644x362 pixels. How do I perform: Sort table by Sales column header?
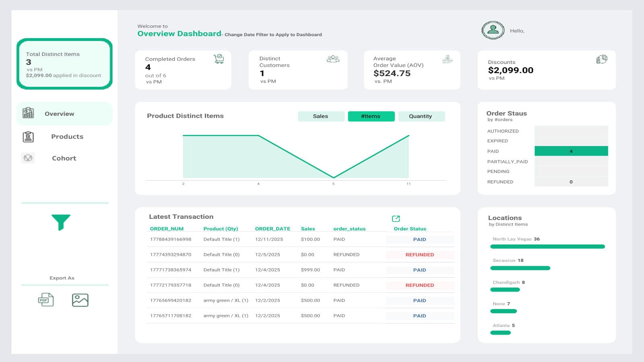pos(308,229)
